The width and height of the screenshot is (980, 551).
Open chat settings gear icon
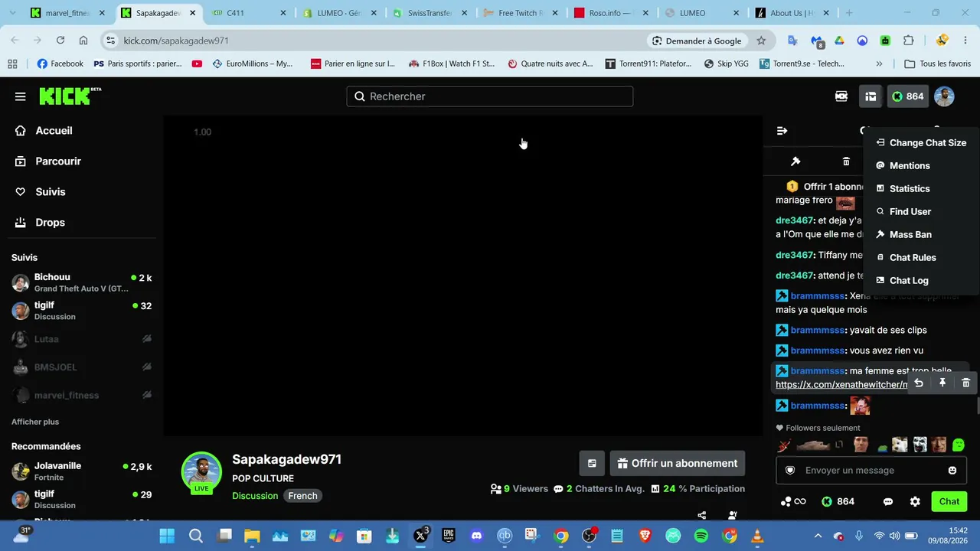[915, 502]
